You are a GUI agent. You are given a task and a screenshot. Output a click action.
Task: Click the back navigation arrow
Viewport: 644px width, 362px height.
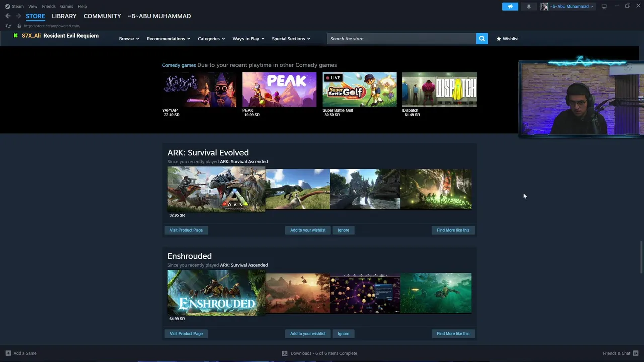click(8, 16)
